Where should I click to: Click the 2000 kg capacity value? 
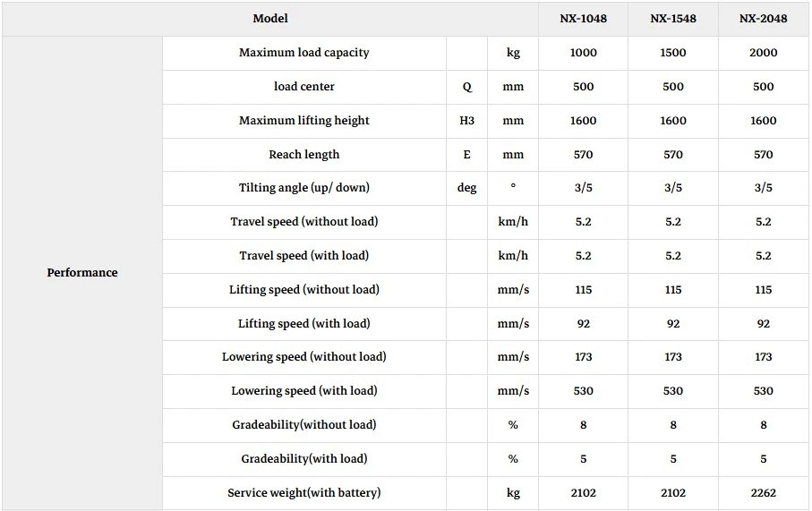[764, 53]
